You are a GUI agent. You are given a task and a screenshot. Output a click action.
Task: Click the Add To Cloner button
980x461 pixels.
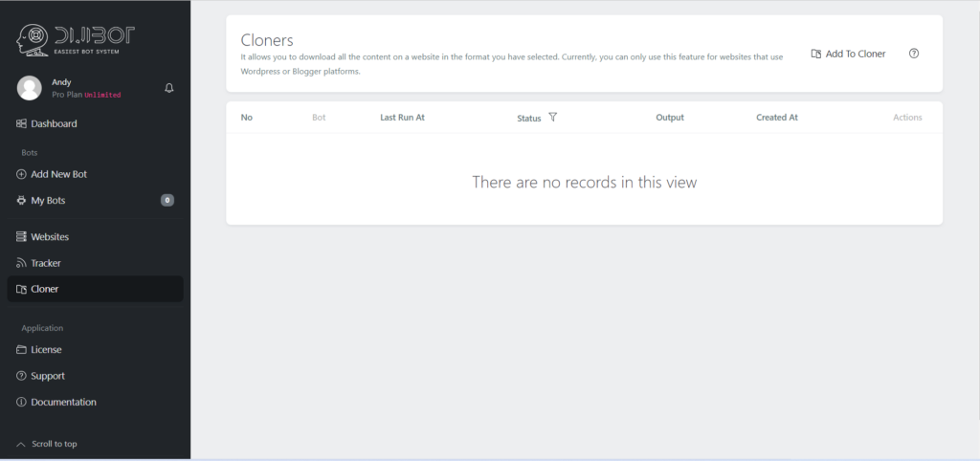pyautogui.click(x=848, y=54)
